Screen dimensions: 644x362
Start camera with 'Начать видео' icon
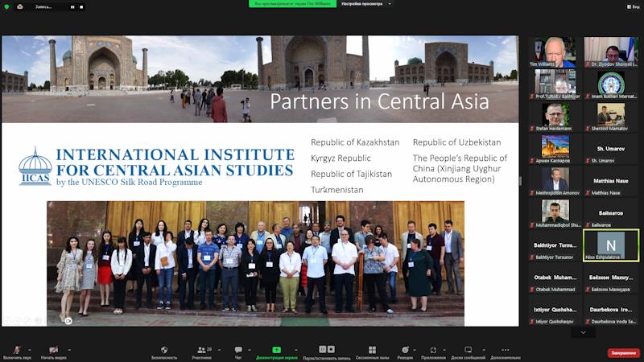(x=53, y=350)
